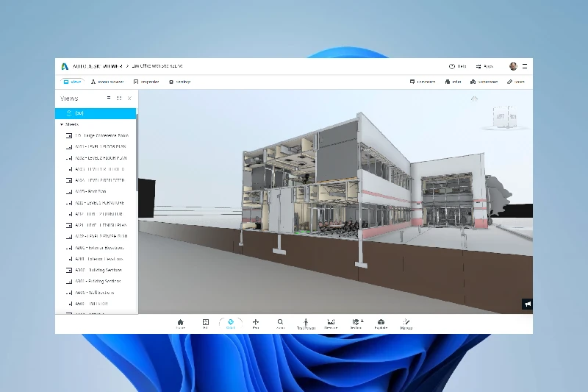Viewport: 588px width, 392px height.
Task: Open the Model Browser tab
Action: (x=107, y=82)
